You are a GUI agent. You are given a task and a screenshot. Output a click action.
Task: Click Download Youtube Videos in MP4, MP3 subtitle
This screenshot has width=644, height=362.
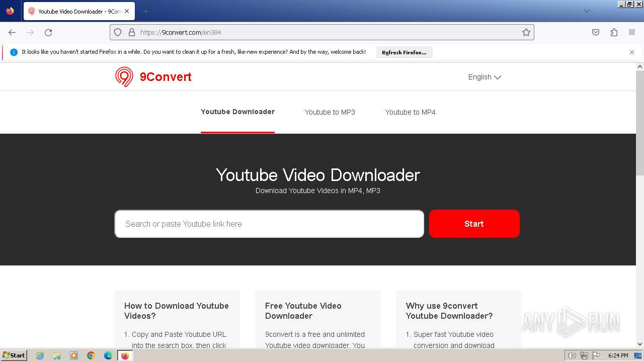pyautogui.click(x=318, y=191)
